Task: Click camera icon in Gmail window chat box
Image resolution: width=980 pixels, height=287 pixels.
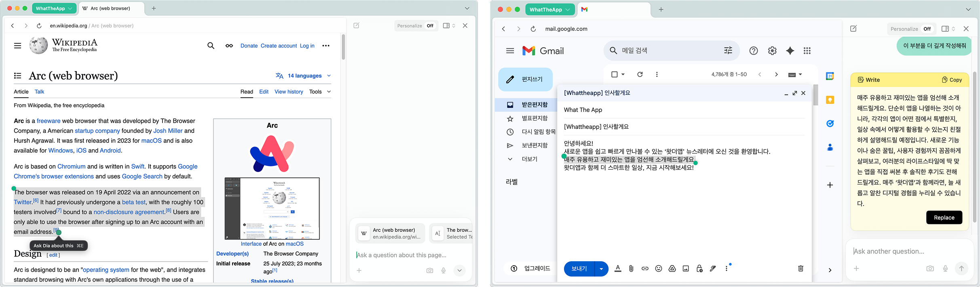Action: tap(930, 268)
